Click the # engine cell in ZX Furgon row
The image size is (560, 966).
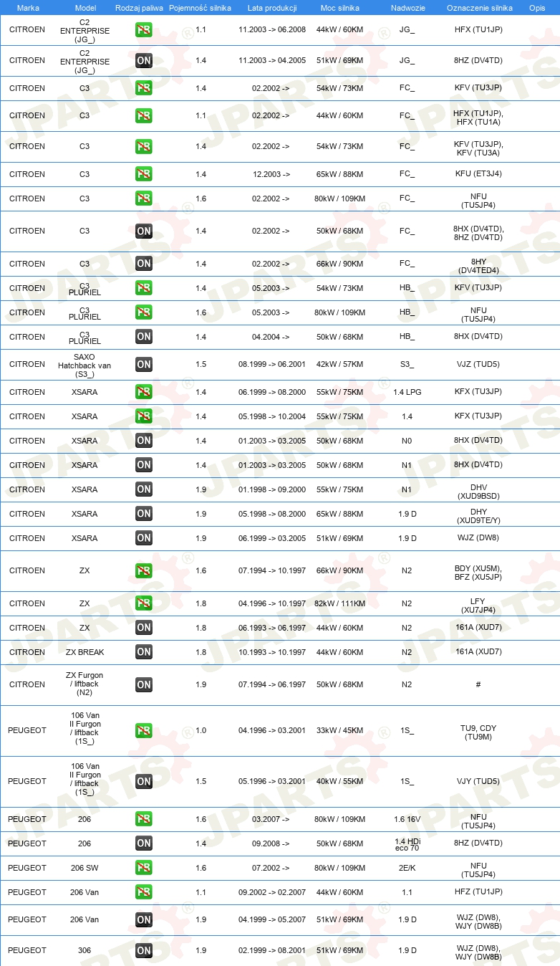click(478, 685)
